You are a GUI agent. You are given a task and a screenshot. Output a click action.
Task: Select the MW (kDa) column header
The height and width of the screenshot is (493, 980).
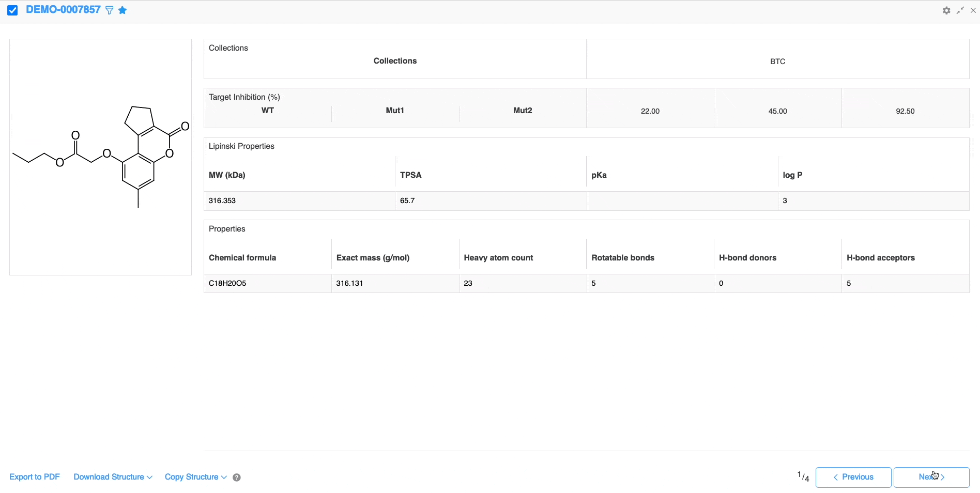(227, 175)
